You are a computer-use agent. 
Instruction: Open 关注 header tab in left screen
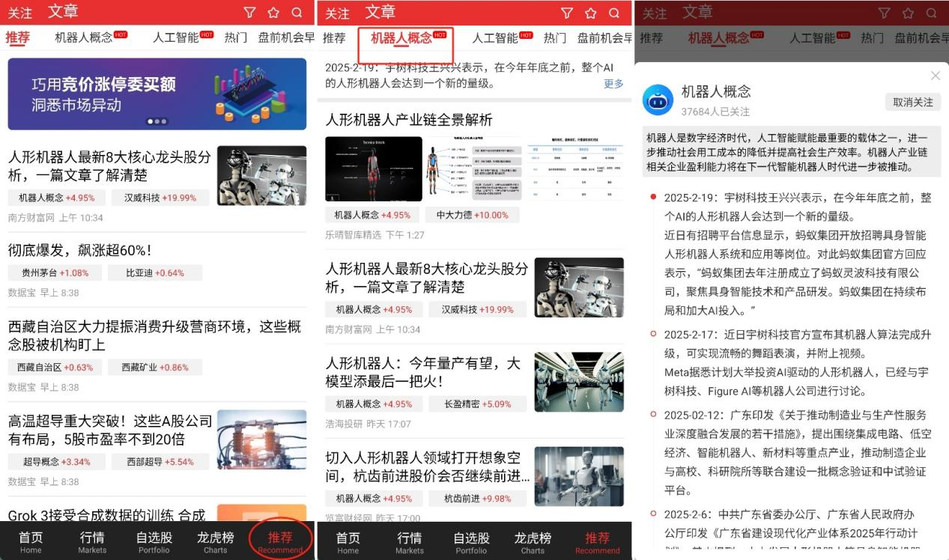point(19,13)
